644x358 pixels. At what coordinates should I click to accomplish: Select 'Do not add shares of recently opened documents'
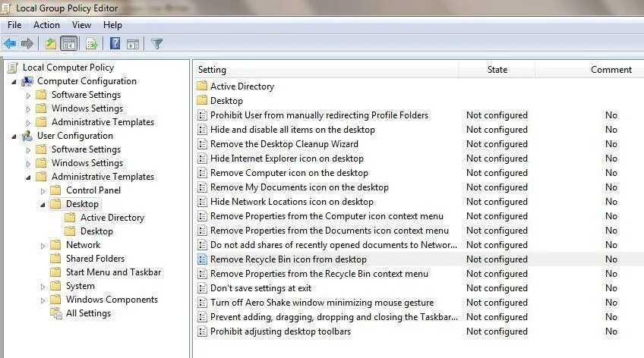(x=333, y=245)
